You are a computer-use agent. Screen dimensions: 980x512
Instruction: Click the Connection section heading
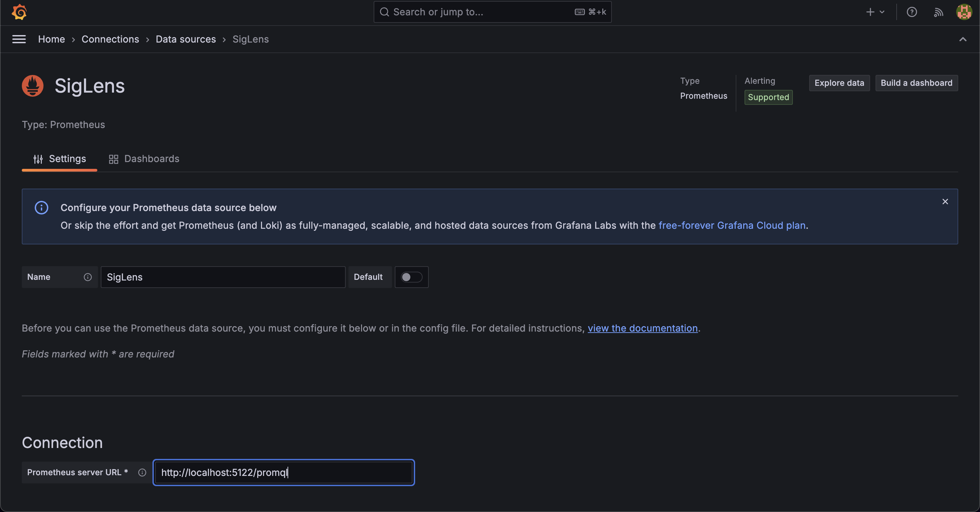pyautogui.click(x=62, y=443)
